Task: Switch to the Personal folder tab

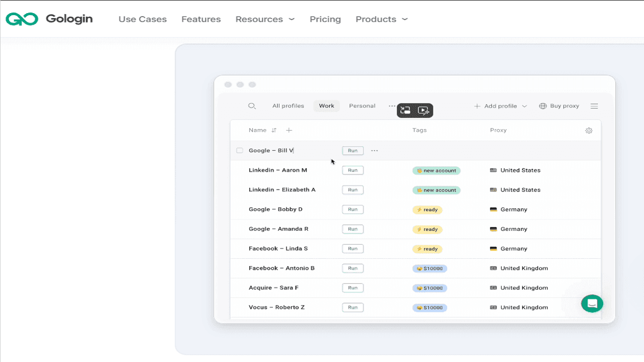Action: pos(362,106)
